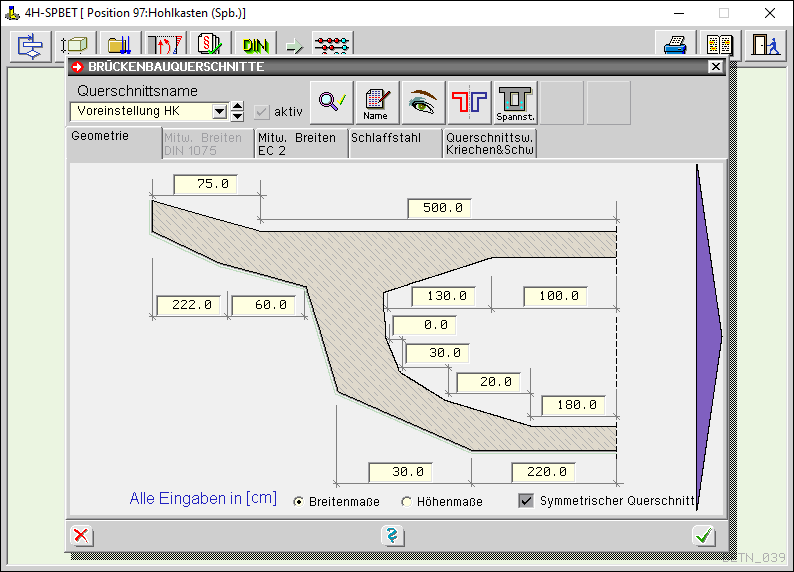Screen dimensions: 794x572
Task: Confirm dialog with the green checkmark button
Action: (704, 536)
